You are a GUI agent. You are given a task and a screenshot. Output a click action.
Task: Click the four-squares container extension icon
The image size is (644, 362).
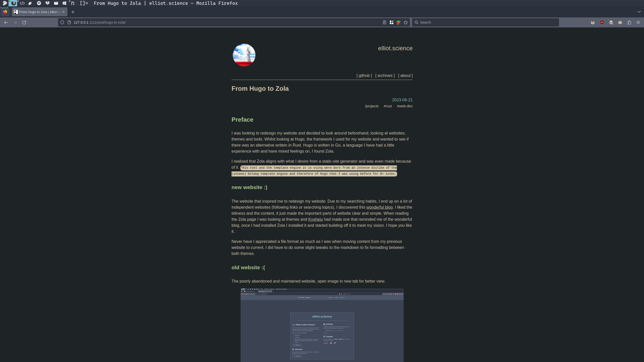[391, 22]
